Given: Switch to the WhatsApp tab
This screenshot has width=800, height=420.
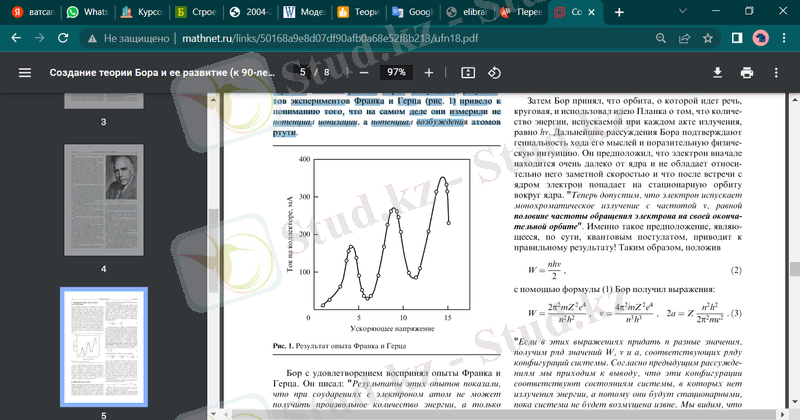Looking at the screenshot, I should click(88, 12).
